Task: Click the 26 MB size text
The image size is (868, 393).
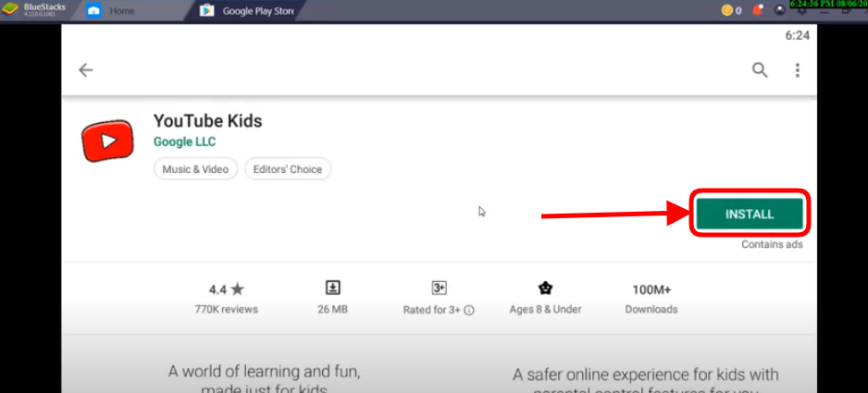Action: (x=333, y=310)
